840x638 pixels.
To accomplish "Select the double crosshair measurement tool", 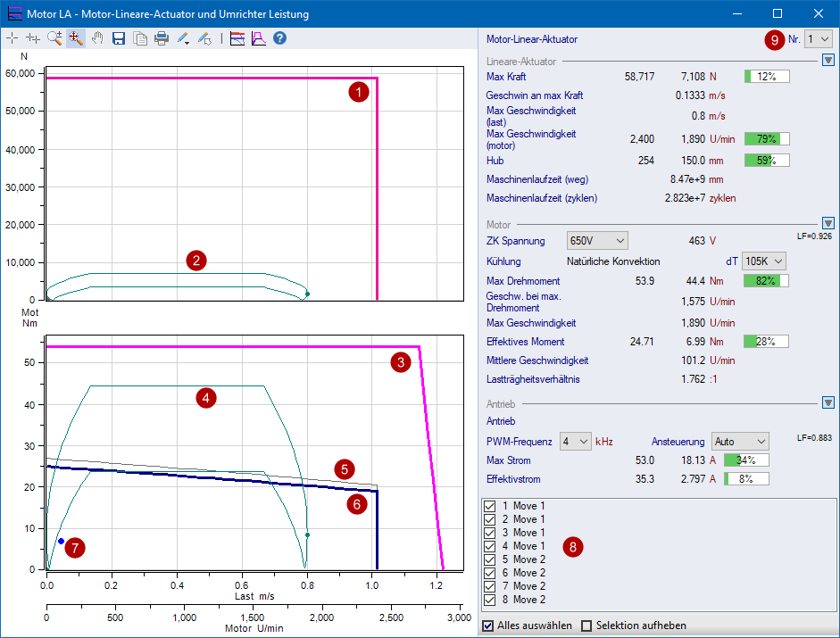I will pyautogui.click(x=33, y=38).
